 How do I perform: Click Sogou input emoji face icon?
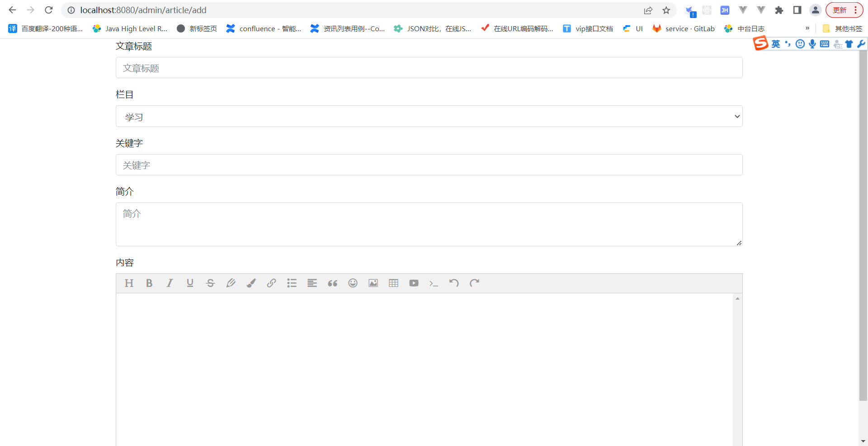point(800,44)
